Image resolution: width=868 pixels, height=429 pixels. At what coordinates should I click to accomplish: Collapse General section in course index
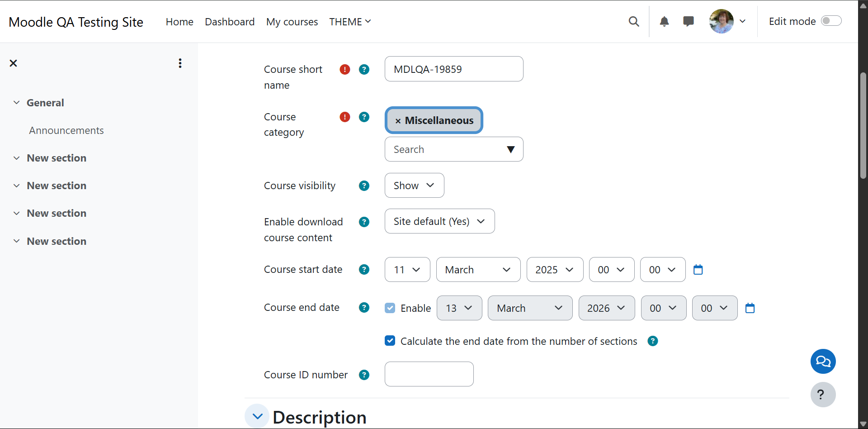tap(17, 103)
